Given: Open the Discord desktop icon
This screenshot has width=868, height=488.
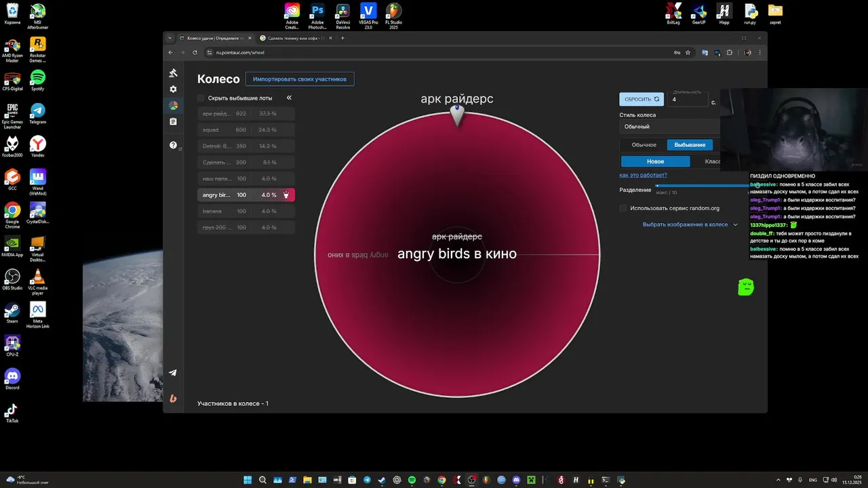Looking at the screenshot, I should (12, 379).
